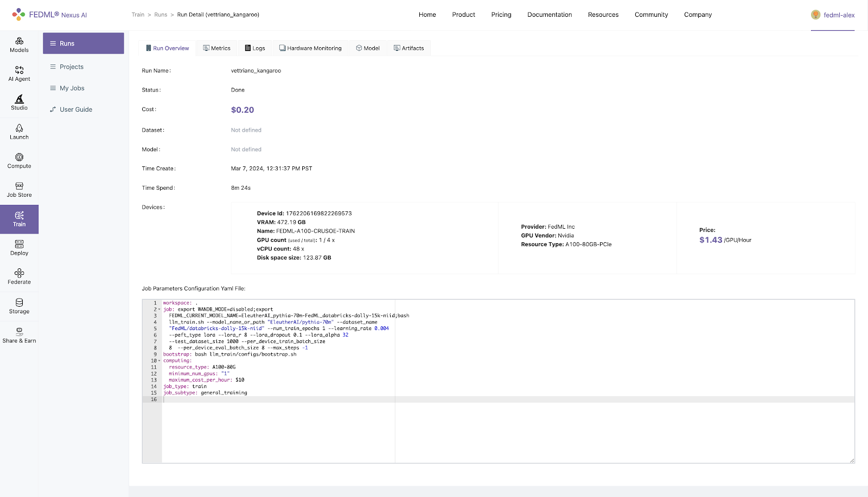Click the YAML editor resize handle
The image size is (868, 497).
point(852,461)
